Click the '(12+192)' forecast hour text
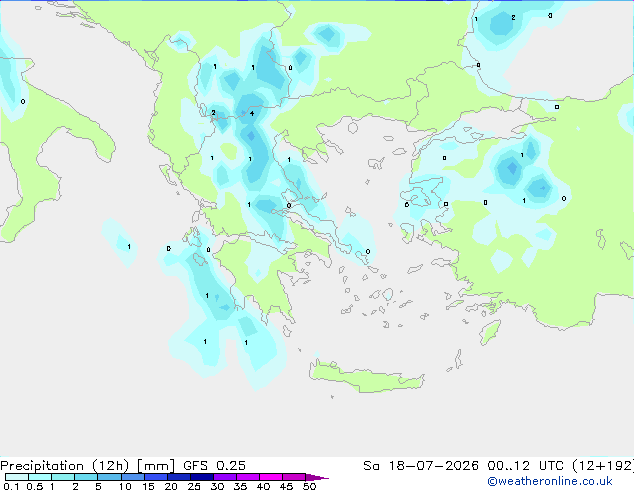634x490 pixels. [x=603, y=466]
